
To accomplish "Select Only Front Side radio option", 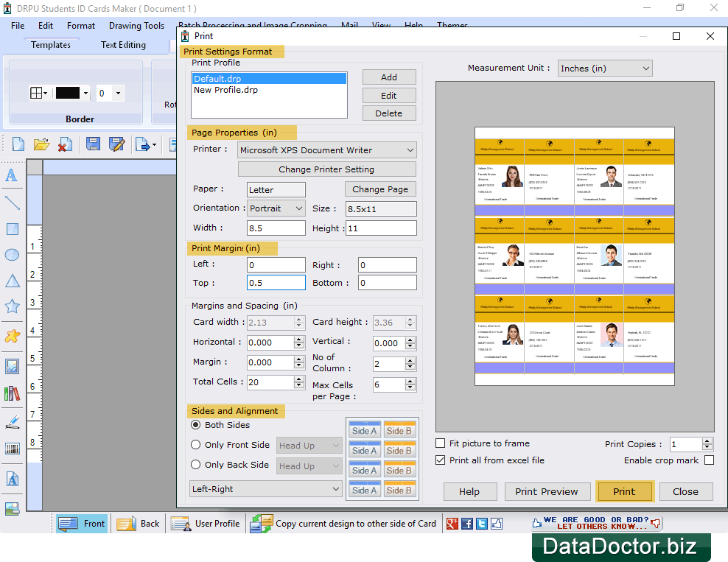I will 196,445.
